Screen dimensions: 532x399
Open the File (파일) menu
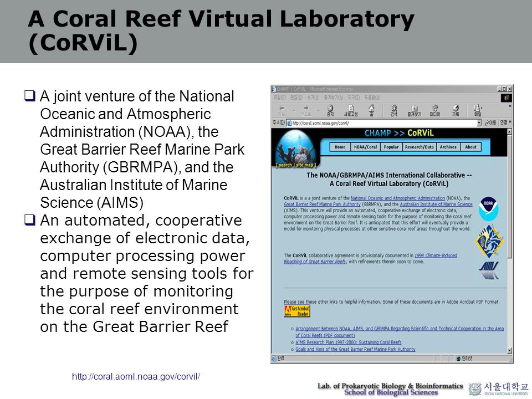coord(279,98)
